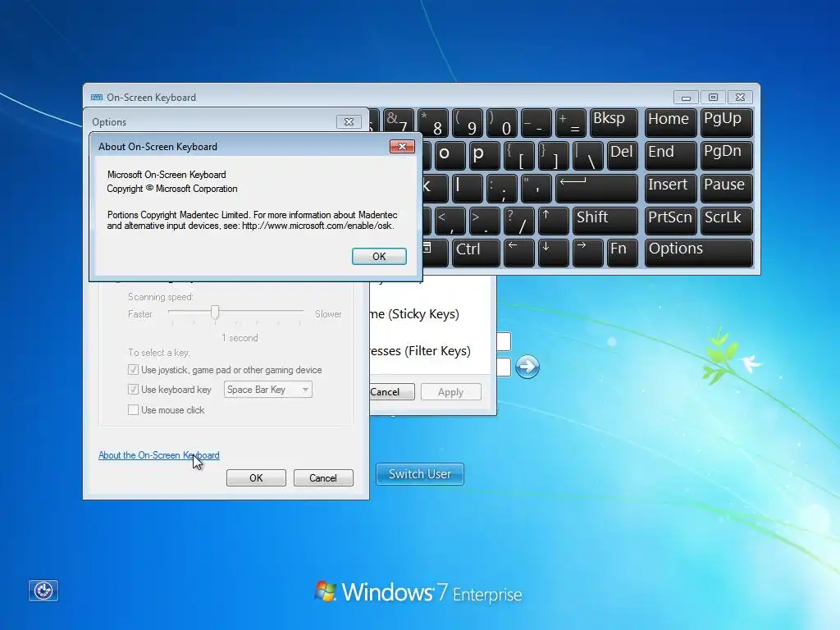
Task: Minimize the On-Screen Keyboard window
Action: click(686, 97)
